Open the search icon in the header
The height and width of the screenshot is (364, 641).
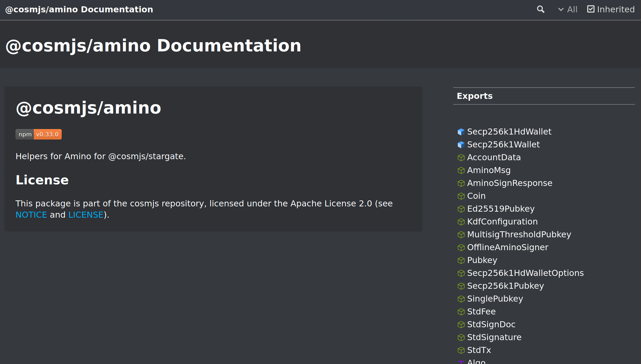tap(541, 9)
